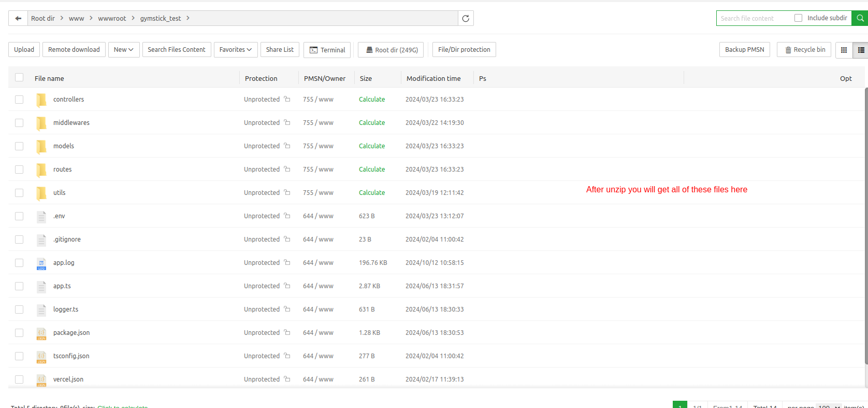Click the back arrow navigation icon
The width and height of the screenshot is (868, 408).
tap(18, 18)
